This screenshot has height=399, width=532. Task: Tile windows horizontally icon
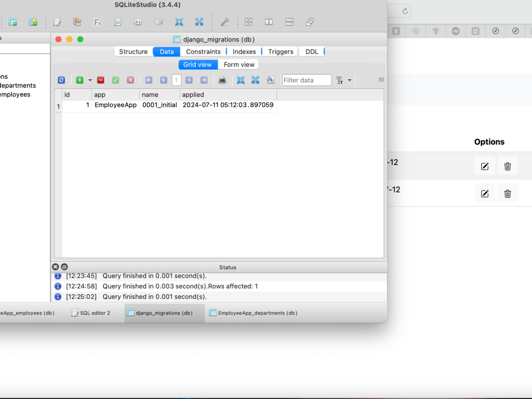click(x=269, y=22)
